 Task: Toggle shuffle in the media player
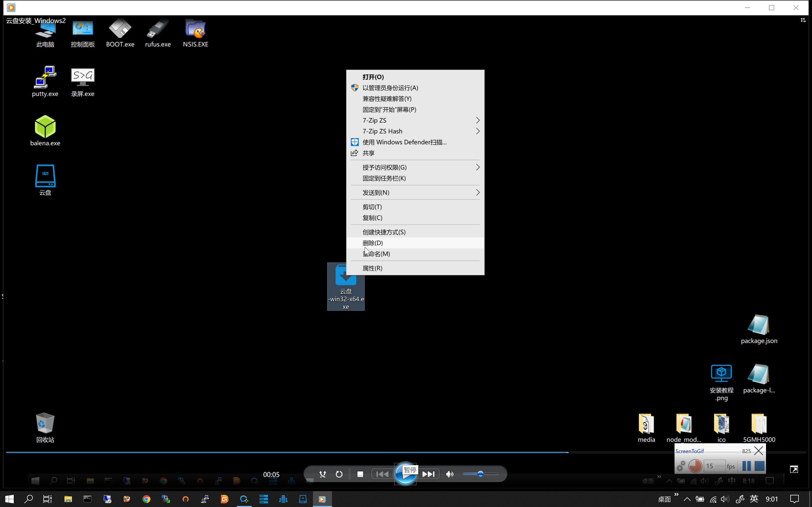(x=322, y=474)
